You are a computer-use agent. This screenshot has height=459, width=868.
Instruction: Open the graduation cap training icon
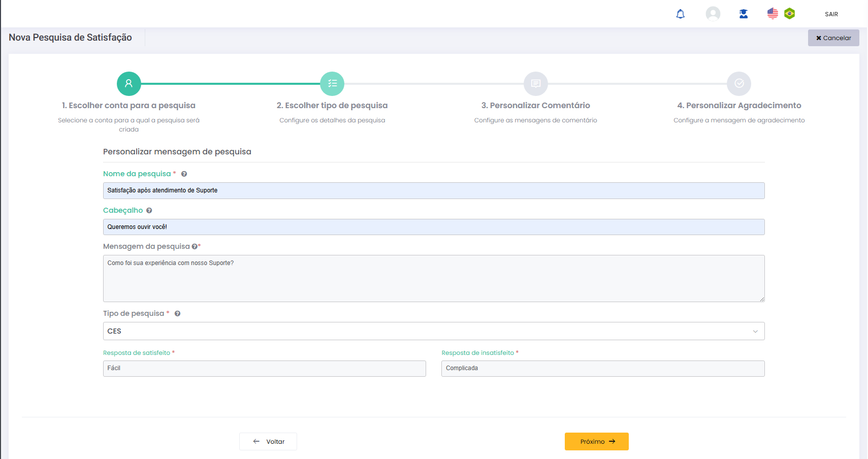pos(743,14)
